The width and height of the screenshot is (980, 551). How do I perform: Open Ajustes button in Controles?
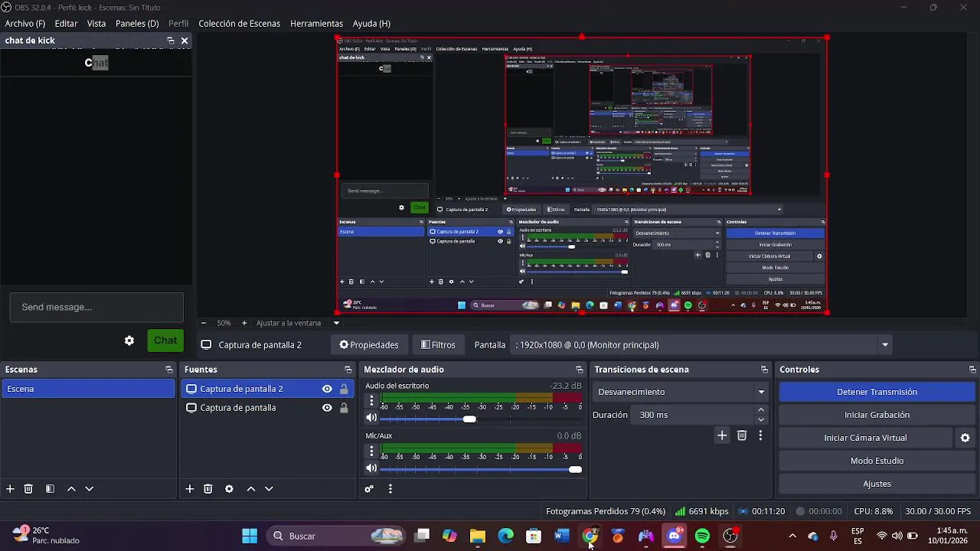pos(877,484)
